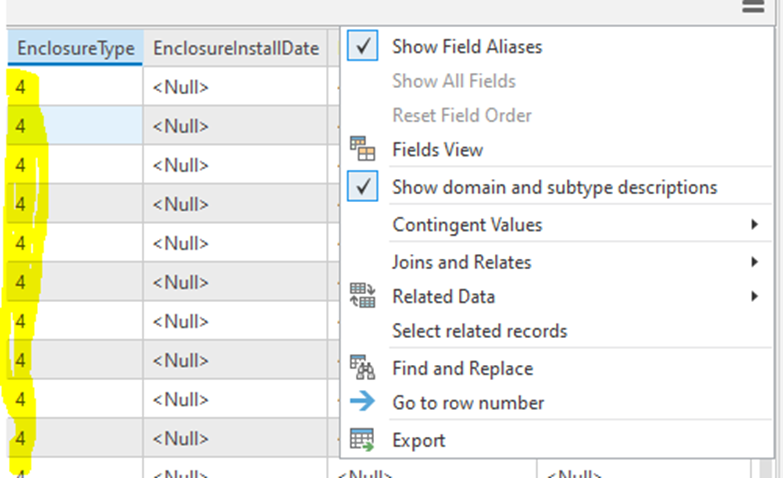783x478 pixels.
Task: Toggle Show Field Aliases checkmark
Action: [x=363, y=46]
